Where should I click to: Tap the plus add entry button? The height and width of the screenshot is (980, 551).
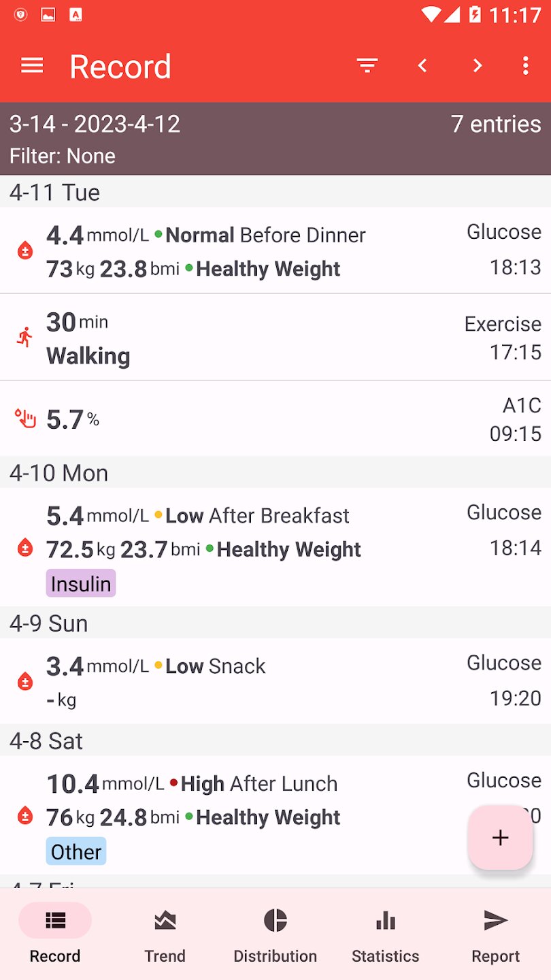[500, 837]
